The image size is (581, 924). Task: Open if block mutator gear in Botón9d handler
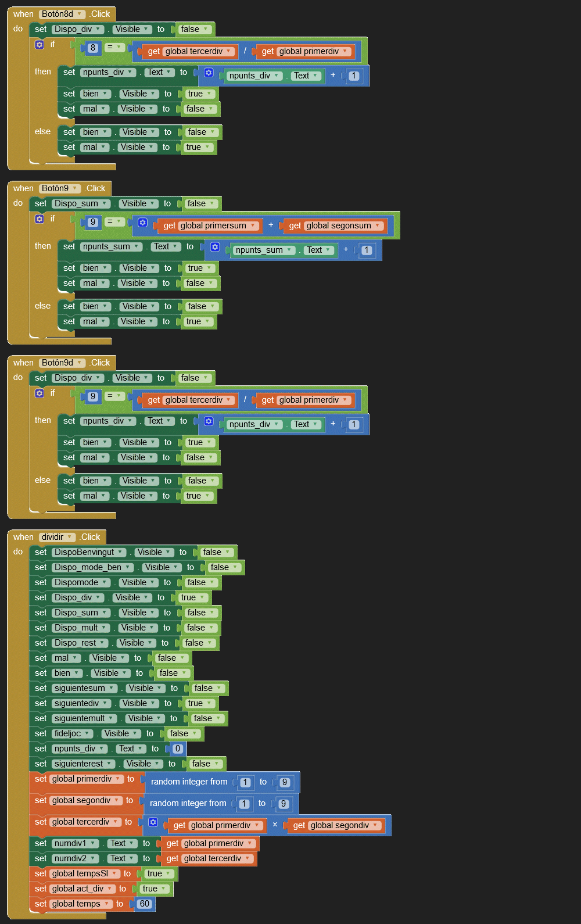pyautogui.click(x=40, y=393)
